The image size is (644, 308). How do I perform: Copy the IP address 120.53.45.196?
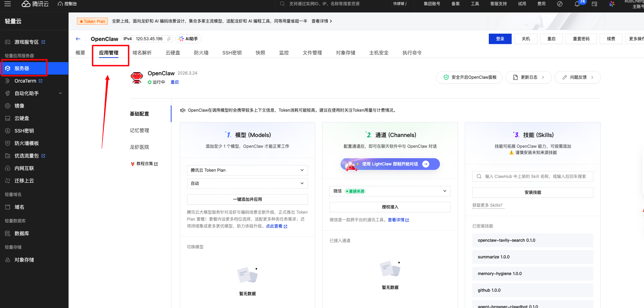pos(169,39)
